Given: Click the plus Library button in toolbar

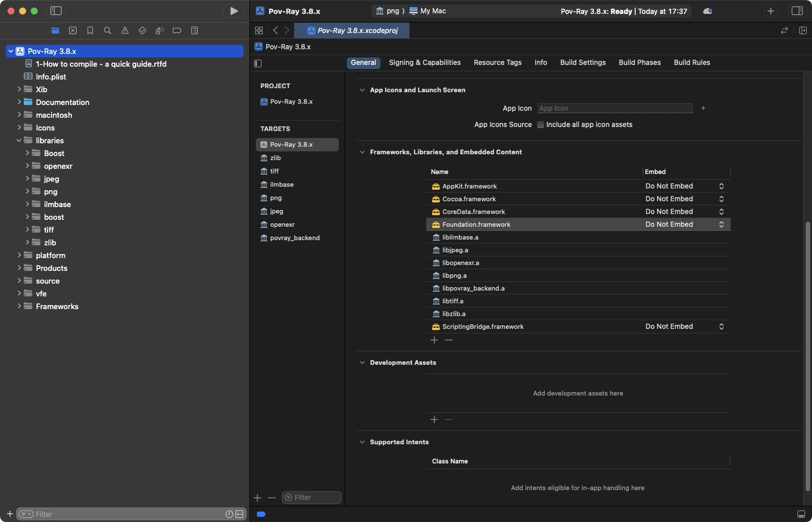Looking at the screenshot, I should pyautogui.click(x=770, y=11).
